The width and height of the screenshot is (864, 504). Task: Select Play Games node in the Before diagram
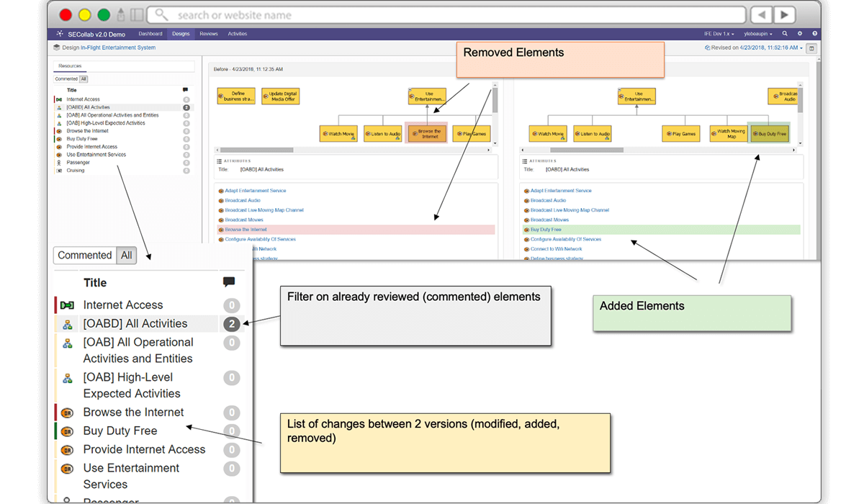[472, 133]
